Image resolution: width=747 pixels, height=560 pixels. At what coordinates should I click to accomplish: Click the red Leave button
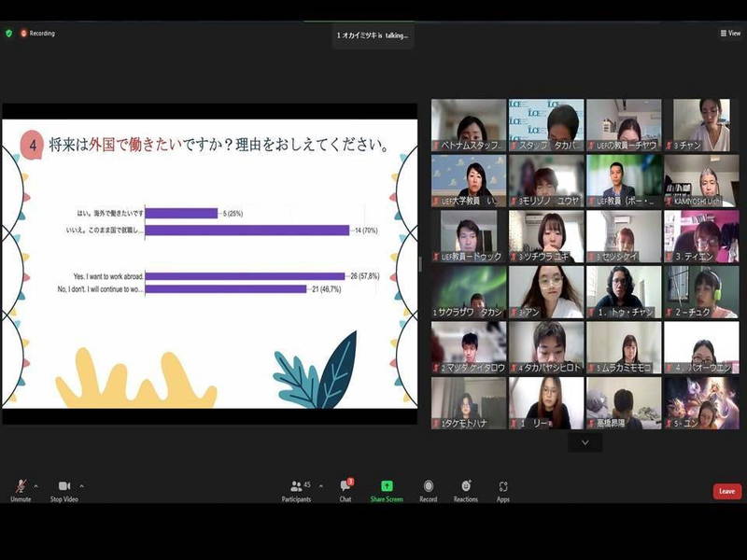pyautogui.click(x=726, y=491)
